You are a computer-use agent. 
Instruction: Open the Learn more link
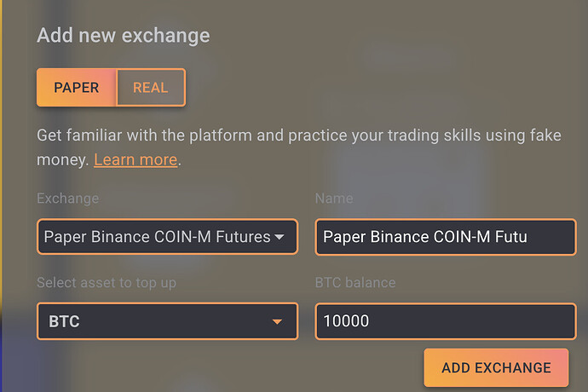[135, 159]
